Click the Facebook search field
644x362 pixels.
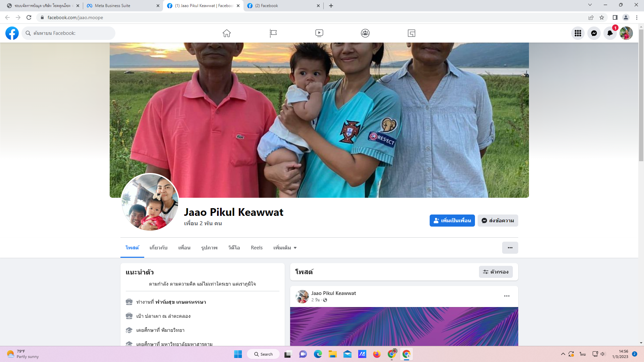point(69,33)
